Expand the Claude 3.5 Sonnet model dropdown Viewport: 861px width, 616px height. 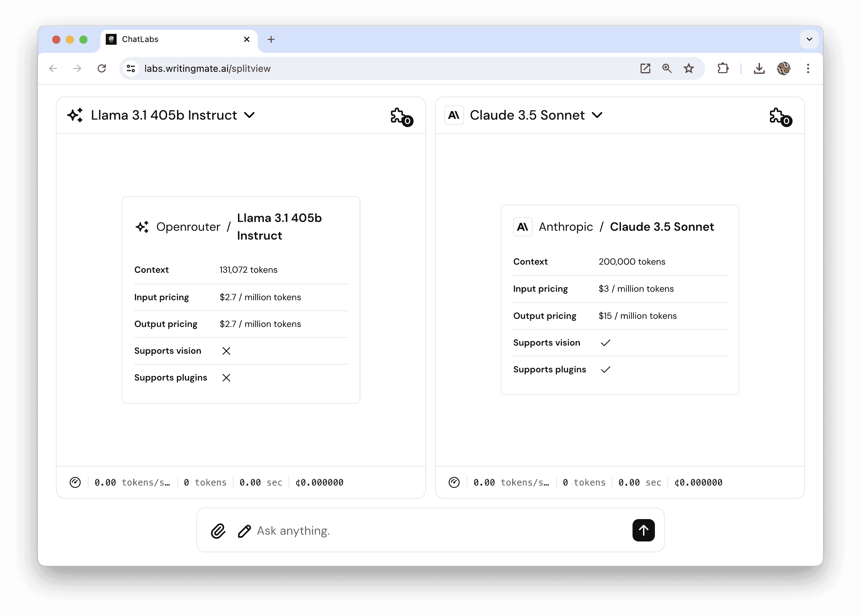(x=597, y=115)
